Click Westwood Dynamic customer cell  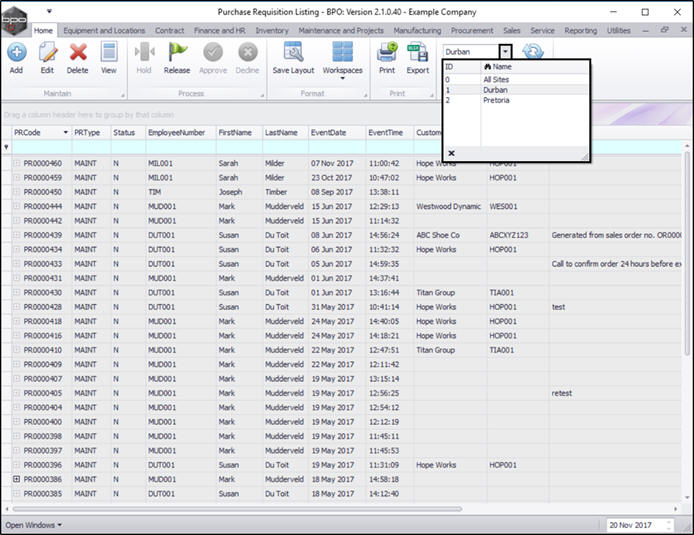448,206
